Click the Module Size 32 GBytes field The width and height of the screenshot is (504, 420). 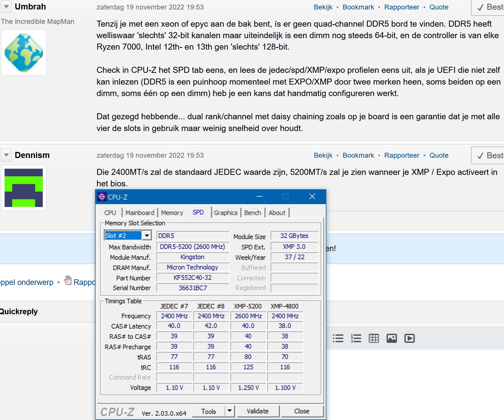[294, 236]
